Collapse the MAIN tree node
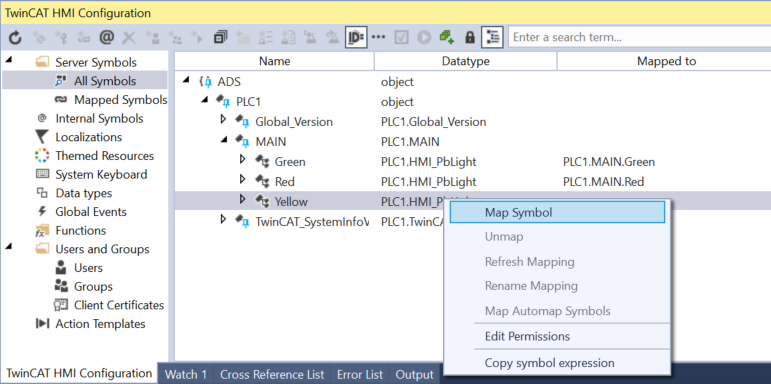Viewport: 771px width, 384px height. [224, 140]
